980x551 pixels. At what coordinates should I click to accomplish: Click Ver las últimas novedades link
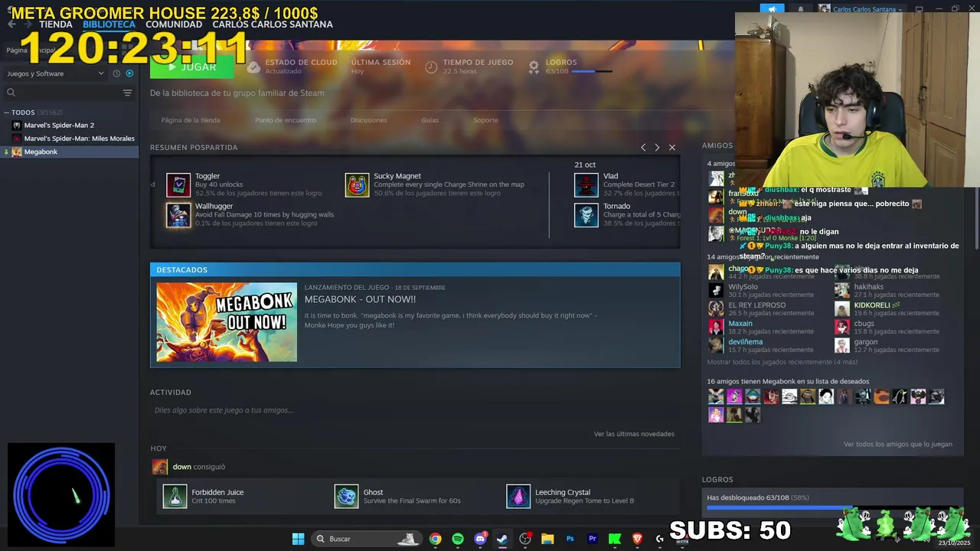click(x=634, y=434)
